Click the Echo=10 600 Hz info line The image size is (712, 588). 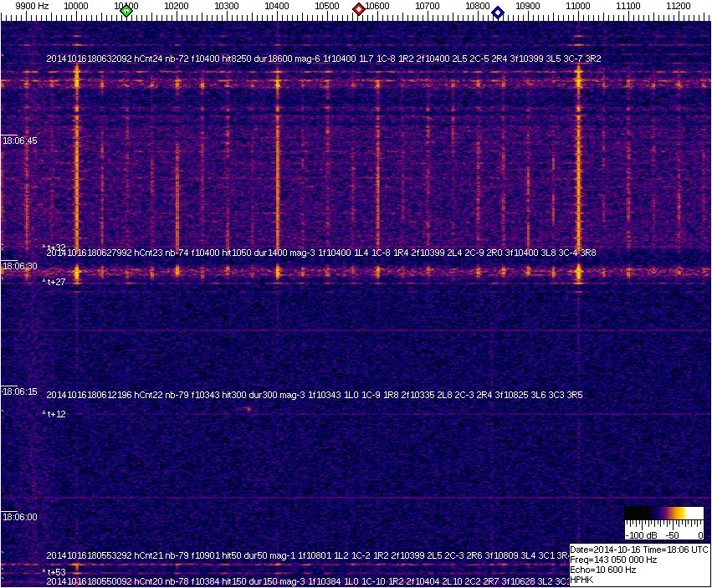click(603, 569)
